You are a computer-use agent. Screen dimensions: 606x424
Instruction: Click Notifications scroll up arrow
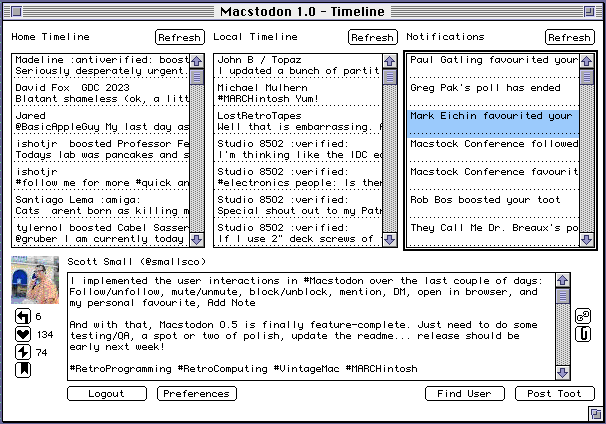(586, 61)
